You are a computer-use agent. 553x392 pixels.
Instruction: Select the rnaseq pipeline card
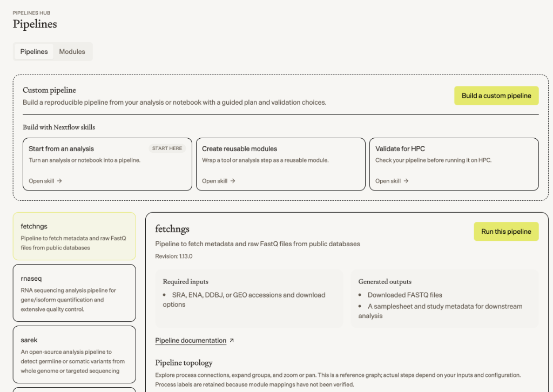coord(75,293)
